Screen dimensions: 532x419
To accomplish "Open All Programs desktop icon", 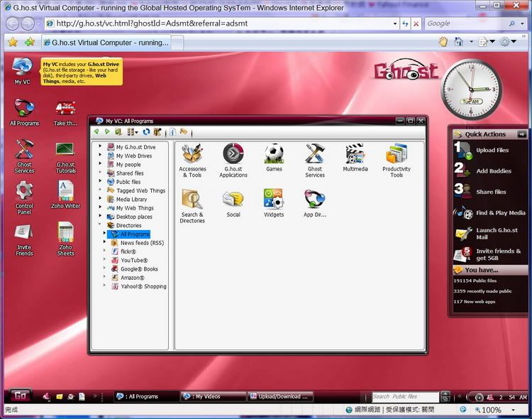I will coord(24,111).
